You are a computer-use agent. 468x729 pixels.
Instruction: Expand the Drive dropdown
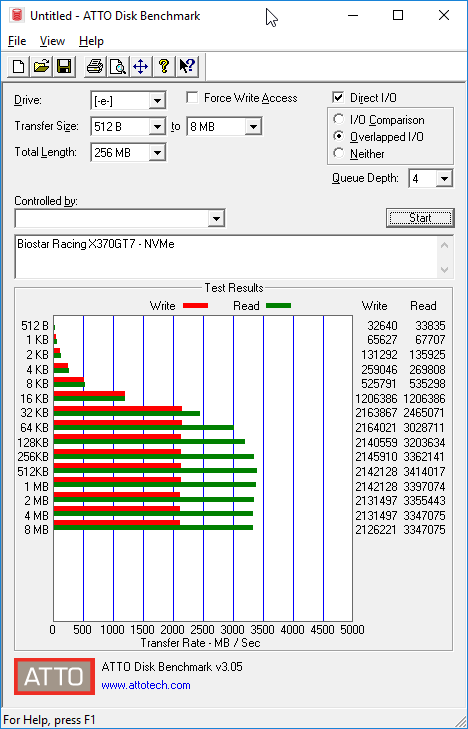(157, 100)
